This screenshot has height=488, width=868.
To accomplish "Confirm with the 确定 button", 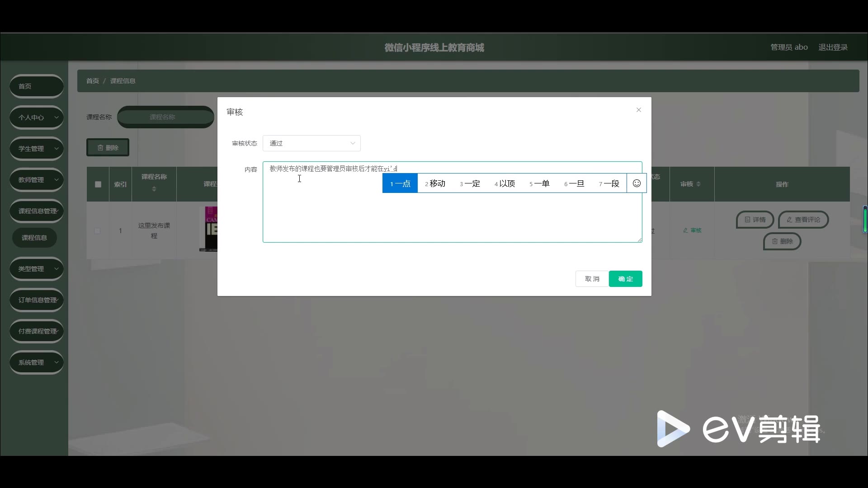I will coord(625,279).
